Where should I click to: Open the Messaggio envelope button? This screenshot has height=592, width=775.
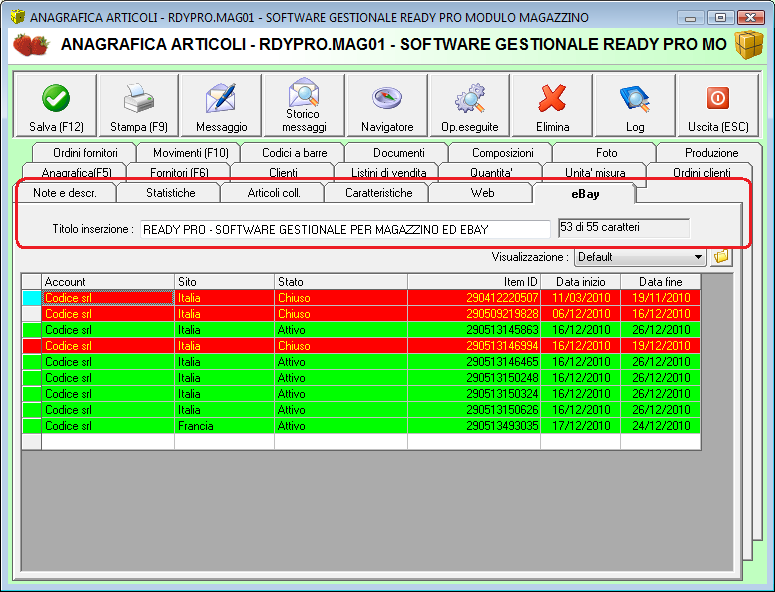pyautogui.click(x=221, y=105)
